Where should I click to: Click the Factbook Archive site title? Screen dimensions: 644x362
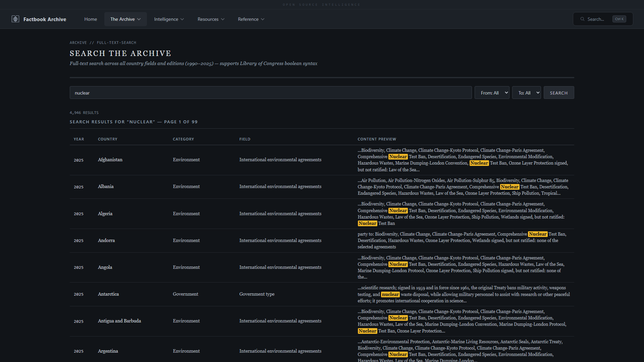pos(45,19)
